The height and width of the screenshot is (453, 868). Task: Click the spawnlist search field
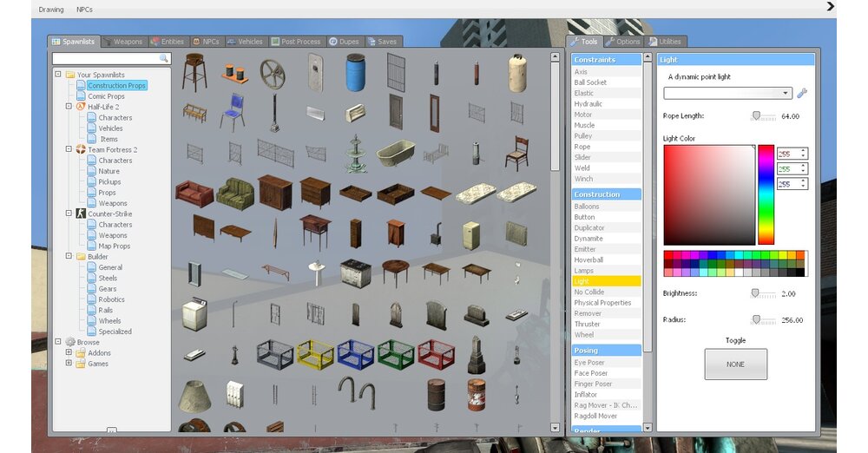pos(104,59)
